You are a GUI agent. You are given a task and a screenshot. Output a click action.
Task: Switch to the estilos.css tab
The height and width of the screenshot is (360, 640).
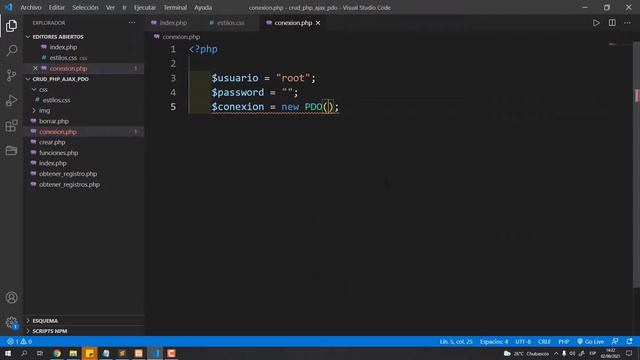coord(230,23)
